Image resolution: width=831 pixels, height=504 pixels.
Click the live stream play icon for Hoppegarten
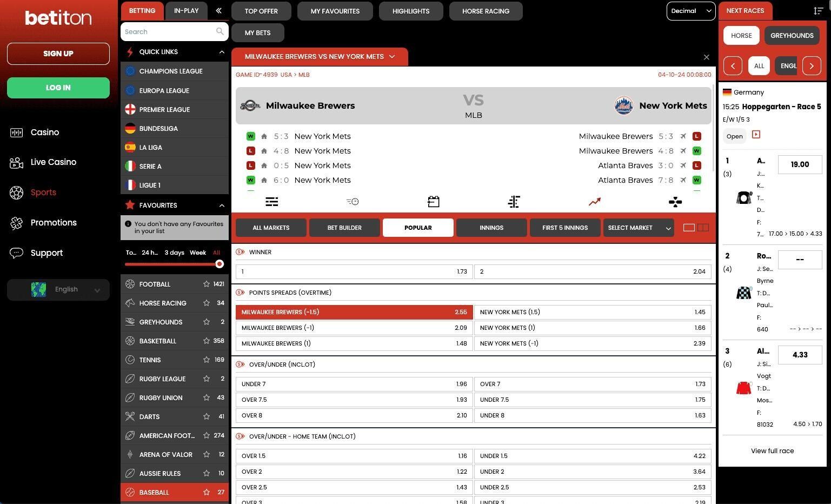click(x=756, y=134)
